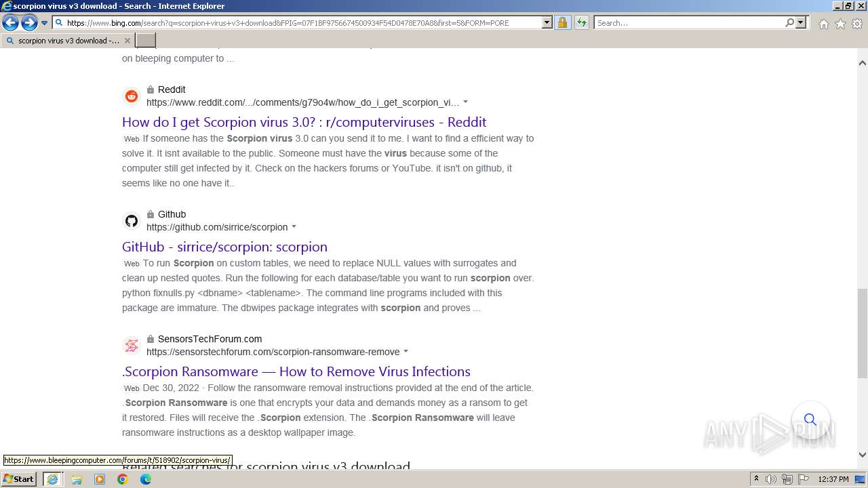Launch Edge from the taskbar

point(146,479)
